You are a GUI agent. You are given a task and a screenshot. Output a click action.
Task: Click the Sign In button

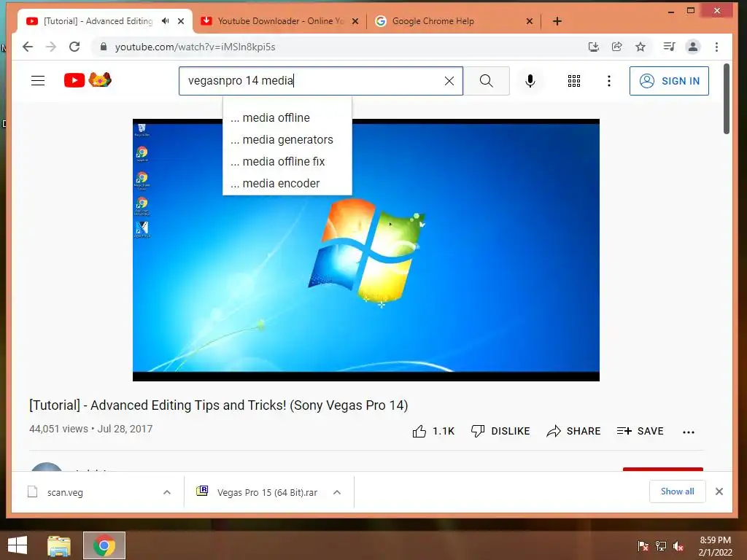(669, 81)
